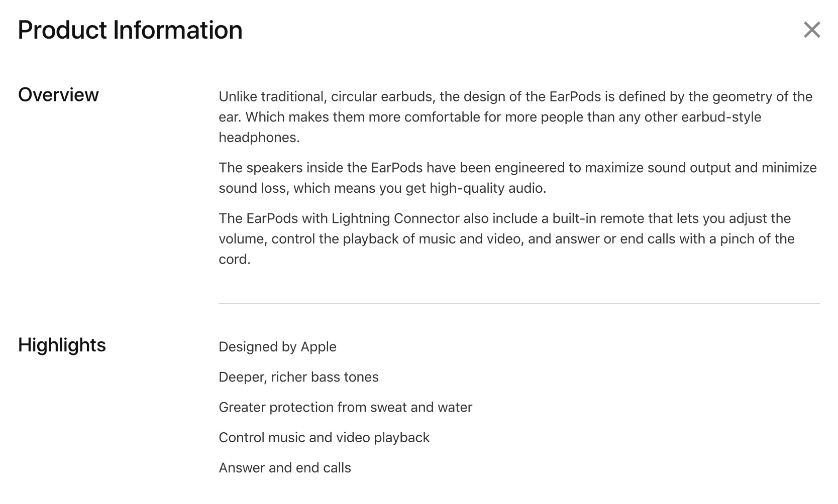Click the 'Designed by Apple' highlight
This screenshot has width=838, height=504.
click(277, 347)
